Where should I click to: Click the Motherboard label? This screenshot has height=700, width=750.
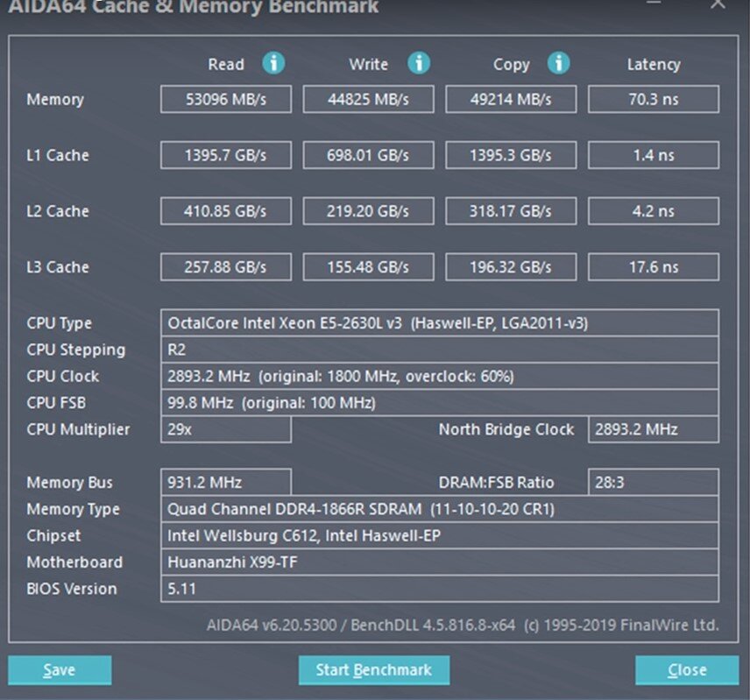coord(74,562)
